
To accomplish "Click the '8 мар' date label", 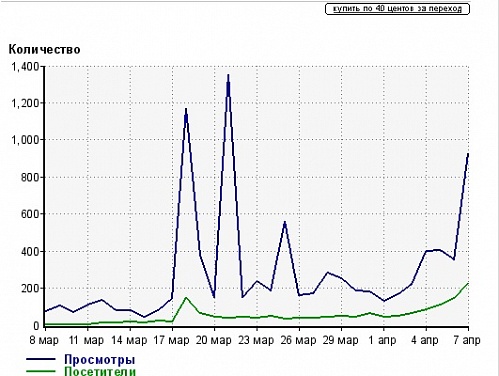I will (x=44, y=340).
